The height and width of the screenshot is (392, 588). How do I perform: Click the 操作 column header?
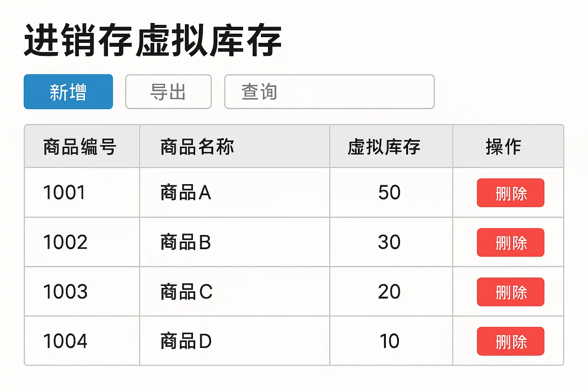(503, 147)
